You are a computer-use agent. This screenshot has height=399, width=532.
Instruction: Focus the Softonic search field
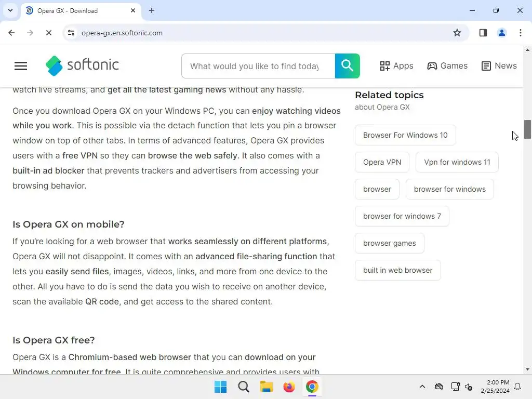click(258, 66)
